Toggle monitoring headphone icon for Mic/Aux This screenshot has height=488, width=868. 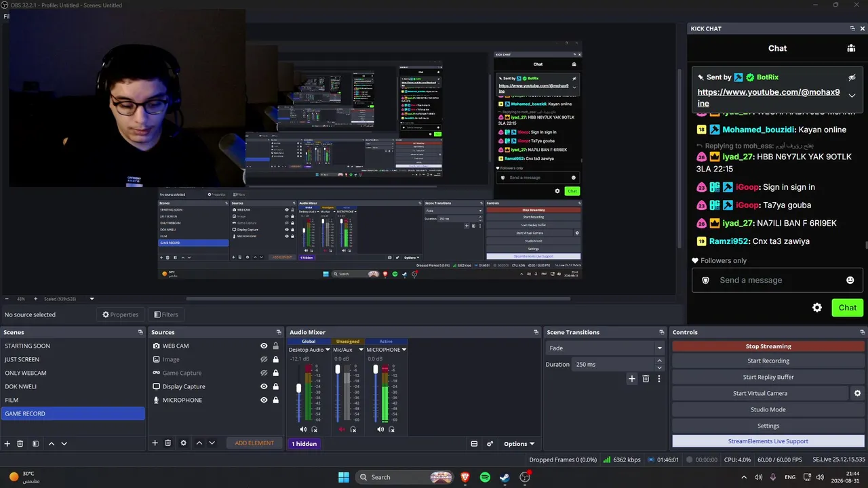(x=353, y=429)
